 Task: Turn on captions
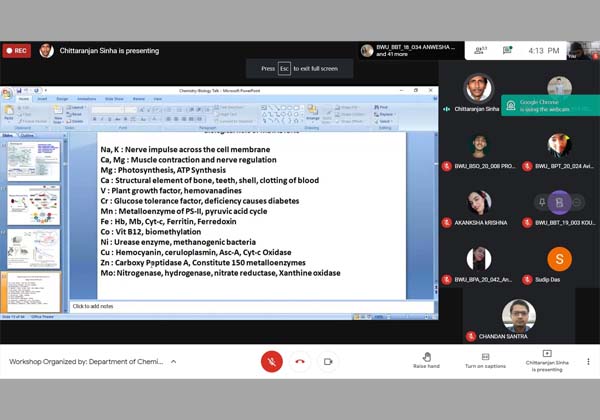click(485, 360)
